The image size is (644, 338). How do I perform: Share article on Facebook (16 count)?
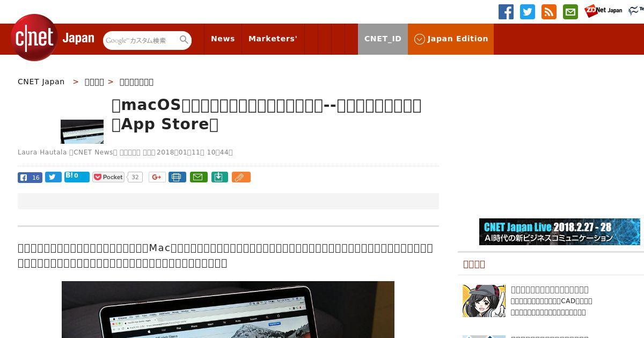click(30, 178)
